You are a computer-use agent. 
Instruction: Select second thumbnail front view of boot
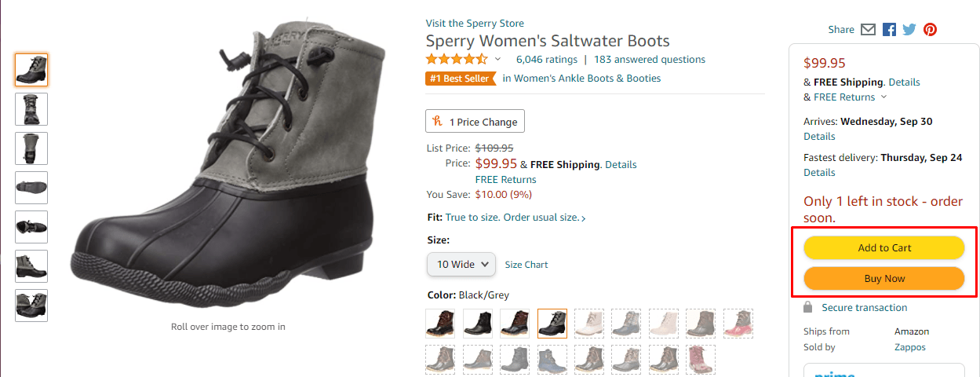click(x=31, y=109)
